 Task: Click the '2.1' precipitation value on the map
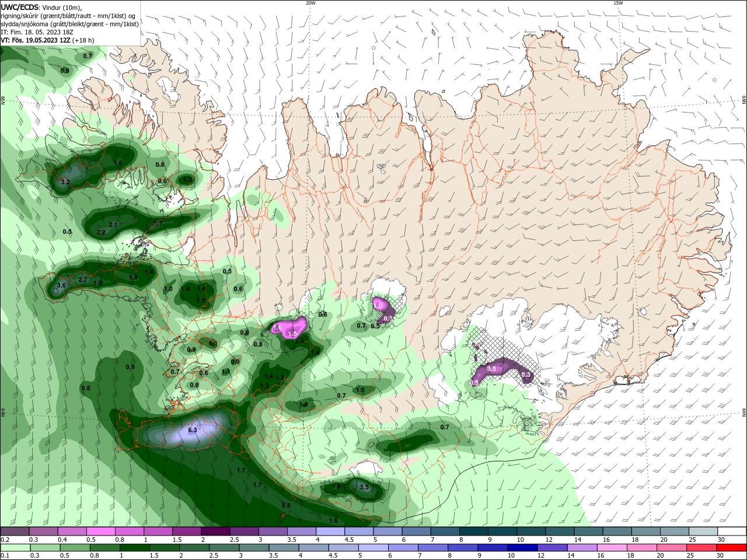coord(113,225)
